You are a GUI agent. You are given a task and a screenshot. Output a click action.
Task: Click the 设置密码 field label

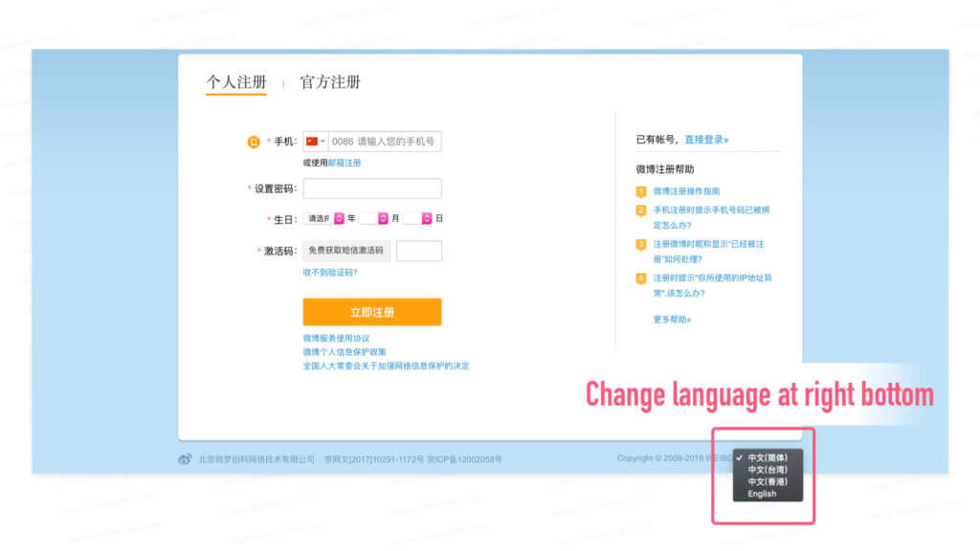coord(275,188)
